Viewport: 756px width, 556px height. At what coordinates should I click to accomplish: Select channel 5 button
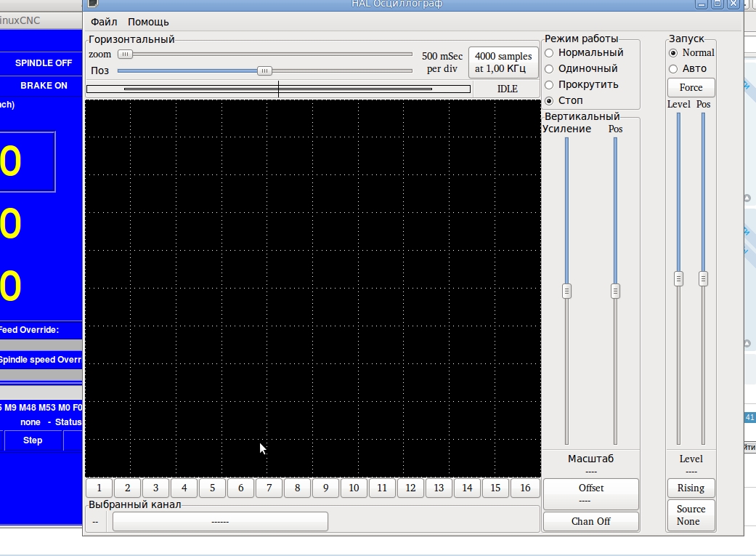[213, 488]
